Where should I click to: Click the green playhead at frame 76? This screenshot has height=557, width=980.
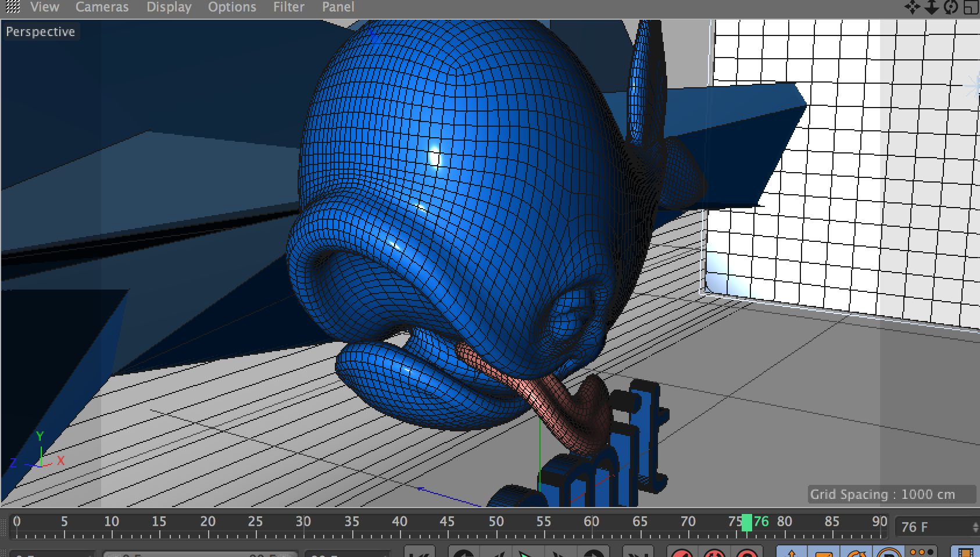coord(746,522)
